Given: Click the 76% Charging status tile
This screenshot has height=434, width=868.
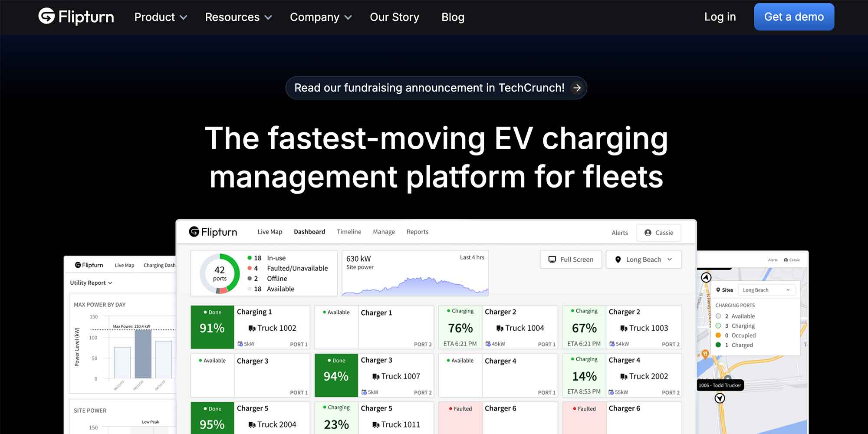Looking at the screenshot, I should click(x=460, y=327).
